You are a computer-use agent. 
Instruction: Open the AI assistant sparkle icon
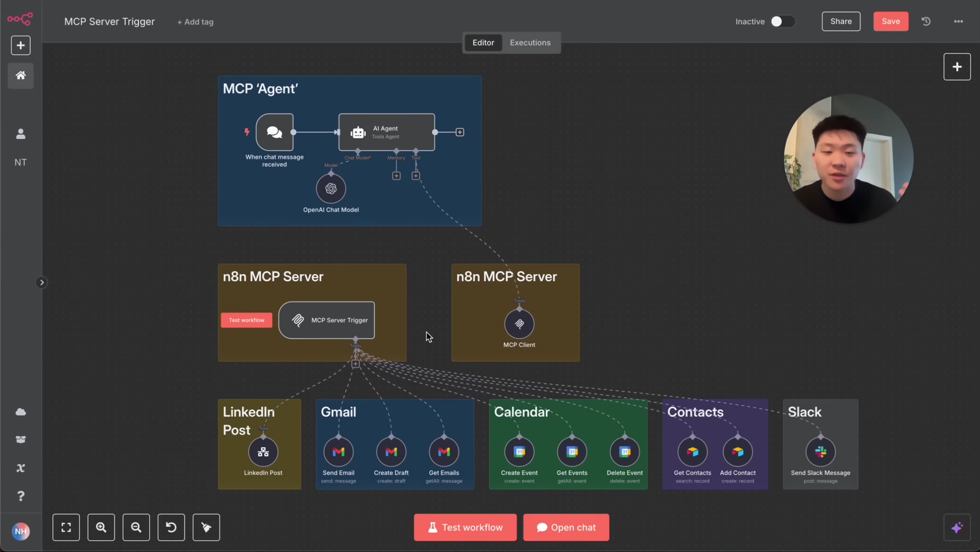coord(957,527)
